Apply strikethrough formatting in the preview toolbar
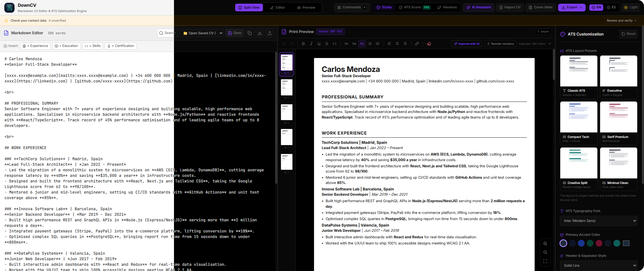Screen dimensions: 644x271 coord(327,44)
